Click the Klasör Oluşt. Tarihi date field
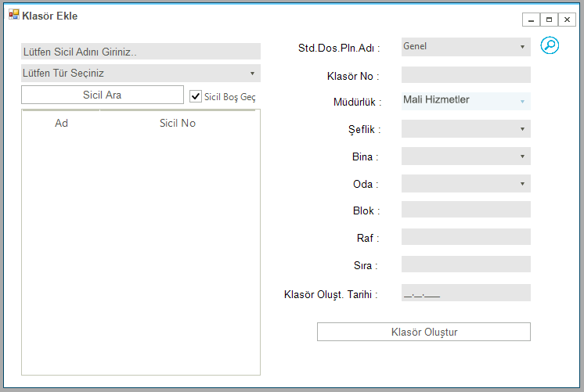Screen dimensions: 584x392 click(466, 293)
